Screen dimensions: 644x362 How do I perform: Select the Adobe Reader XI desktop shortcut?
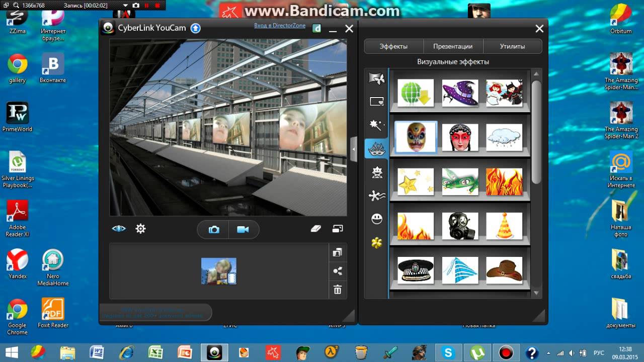(x=17, y=219)
